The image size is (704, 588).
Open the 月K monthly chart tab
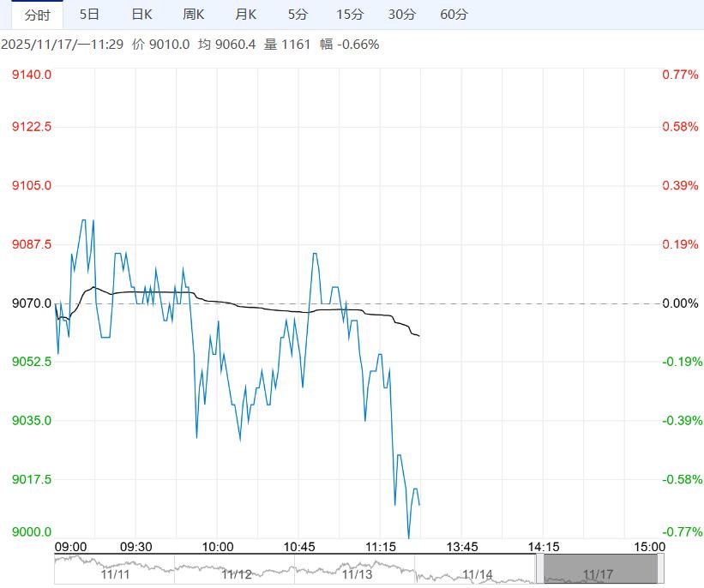(246, 15)
